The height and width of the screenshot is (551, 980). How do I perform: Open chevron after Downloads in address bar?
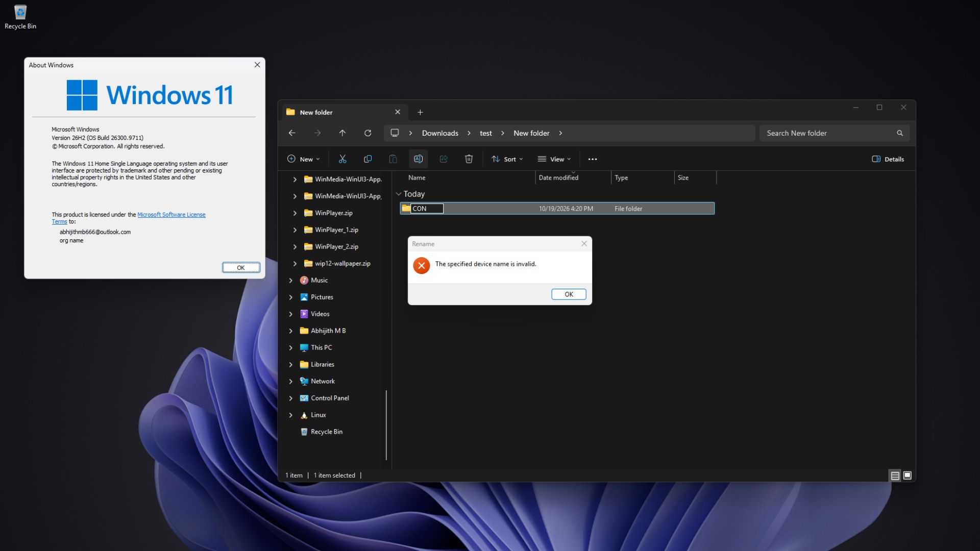(469, 133)
